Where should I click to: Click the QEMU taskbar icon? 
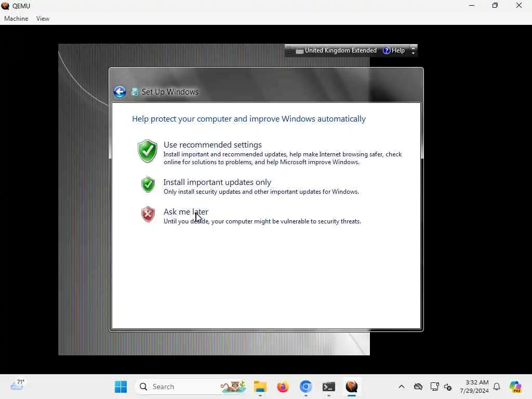(x=352, y=387)
